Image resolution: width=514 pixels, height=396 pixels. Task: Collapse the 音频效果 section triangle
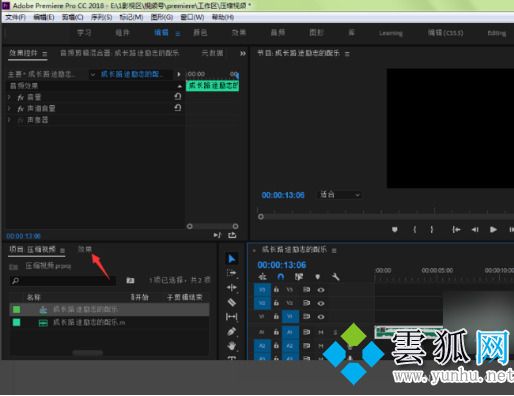click(x=180, y=86)
